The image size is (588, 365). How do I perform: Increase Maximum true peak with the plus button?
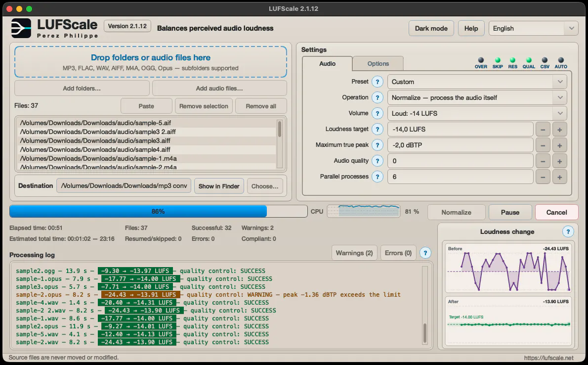coord(559,145)
